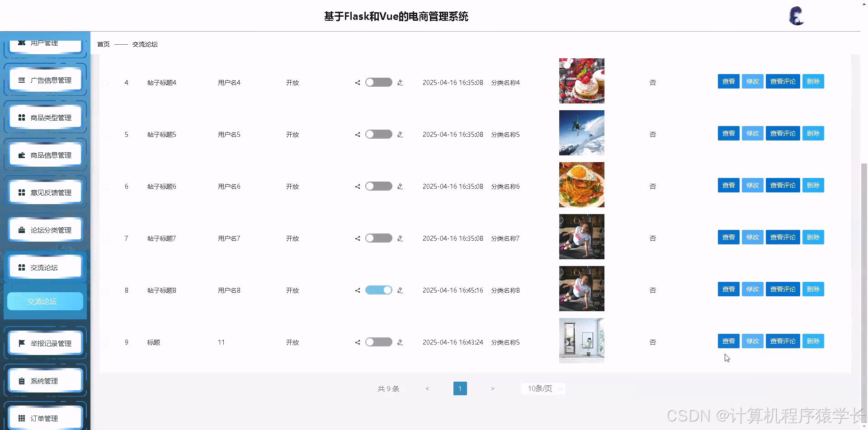Click the 意见反馈管理 grid icon
Screen dimensions: 868x430
coord(21,192)
